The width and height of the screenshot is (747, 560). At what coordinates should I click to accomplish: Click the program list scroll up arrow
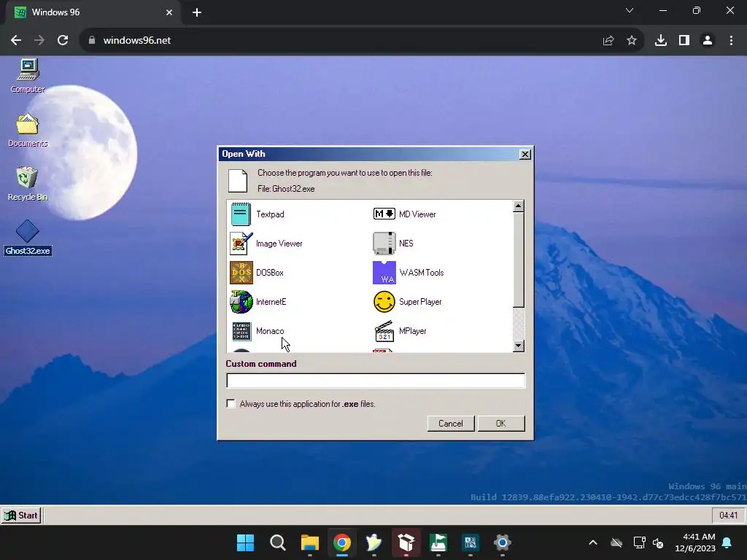(x=519, y=206)
